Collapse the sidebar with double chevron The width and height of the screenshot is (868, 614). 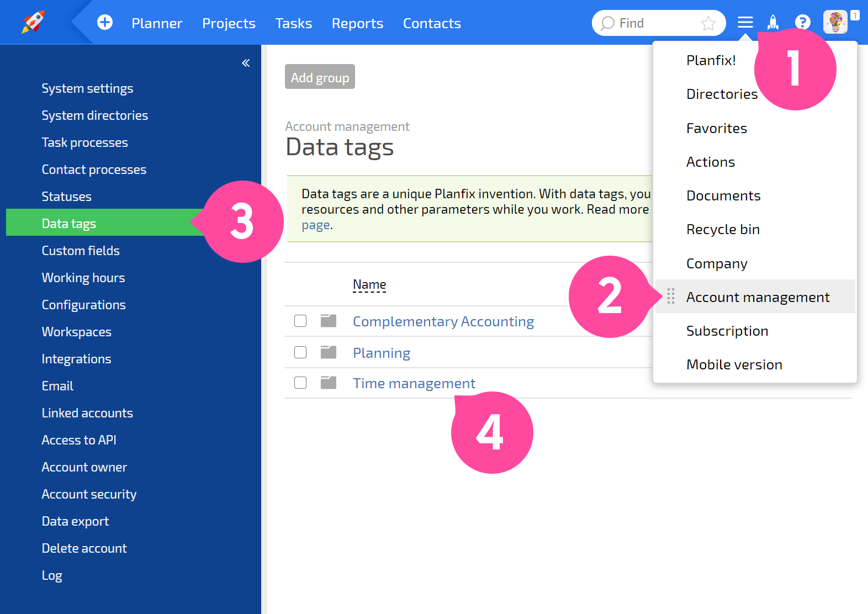coord(246,63)
